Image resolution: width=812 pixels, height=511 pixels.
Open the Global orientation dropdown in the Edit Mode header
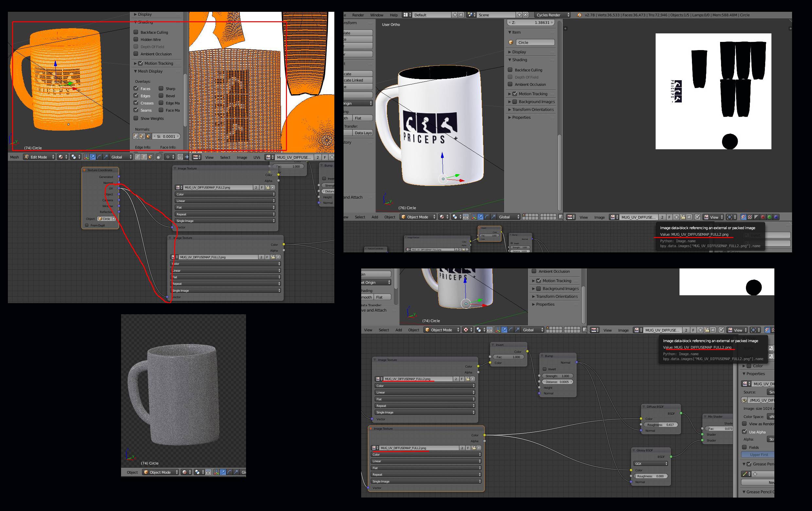[121, 157]
